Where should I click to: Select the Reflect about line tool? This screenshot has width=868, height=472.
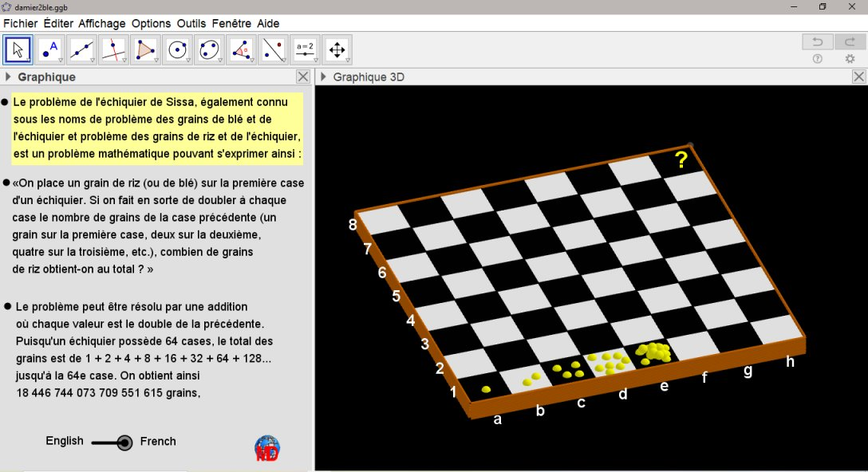click(273, 49)
